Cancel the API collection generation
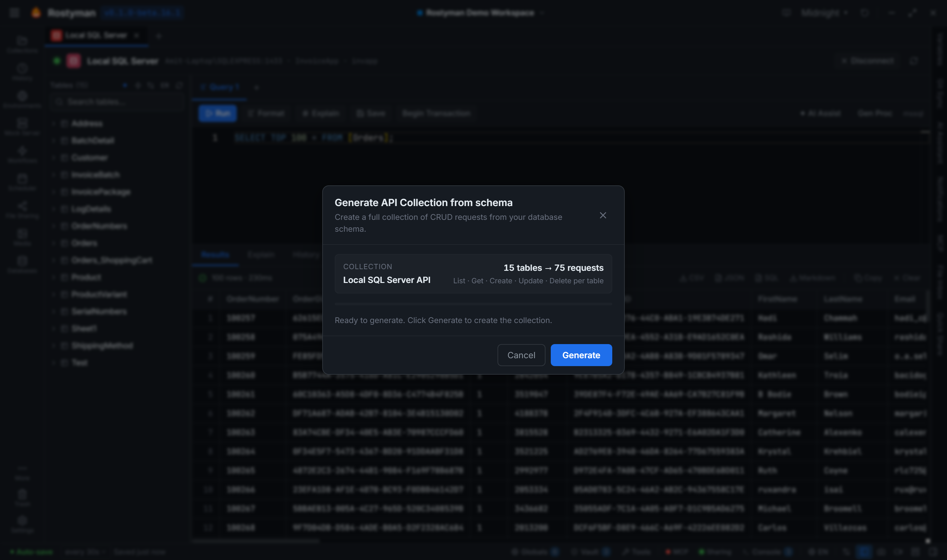This screenshot has height=560, width=947. click(521, 355)
